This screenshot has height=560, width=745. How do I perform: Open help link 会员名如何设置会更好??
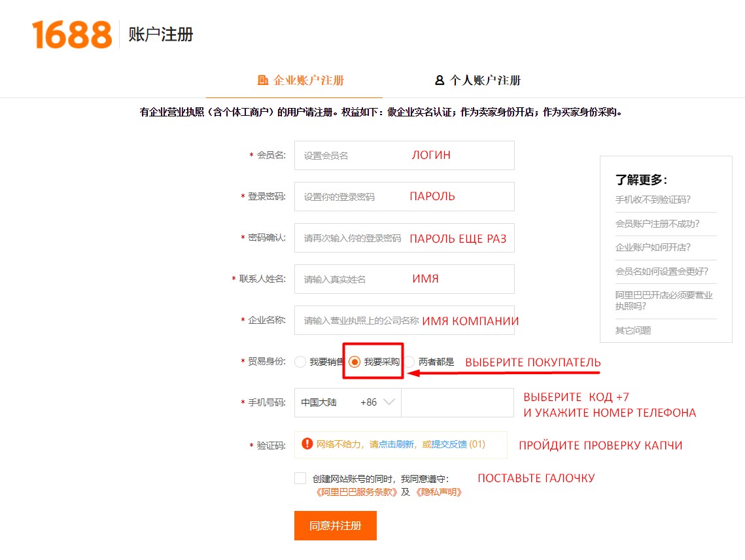pyautogui.click(x=662, y=271)
